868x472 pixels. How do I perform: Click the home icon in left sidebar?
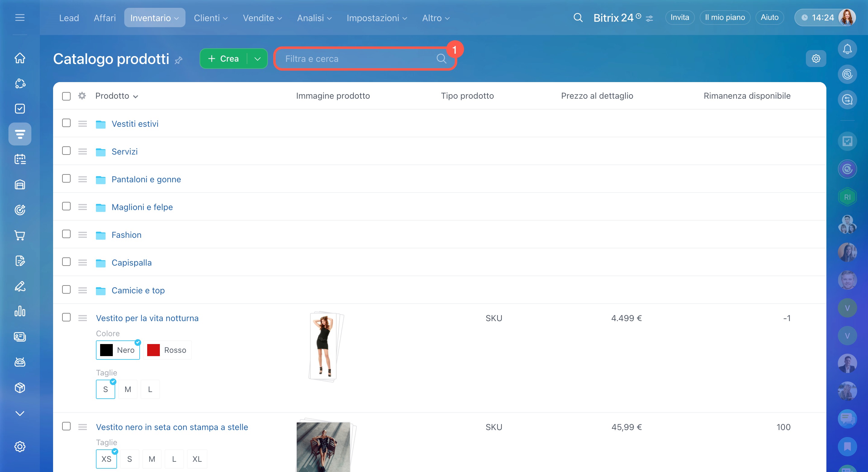tap(20, 58)
